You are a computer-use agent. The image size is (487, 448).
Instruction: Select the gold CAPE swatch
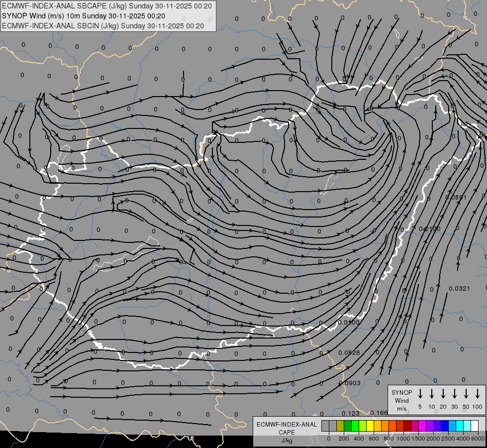tap(378, 426)
